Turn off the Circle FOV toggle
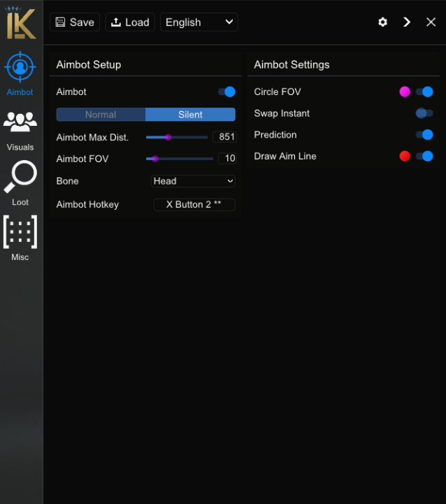Viewport: 446px width, 504px height. [x=424, y=92]
